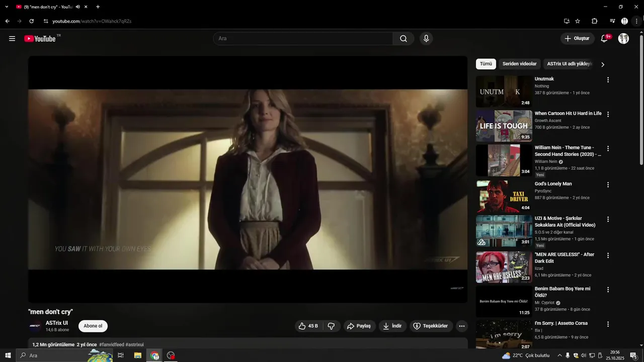Click the address bar URL
Screen dimensions: 644x362
[92, 21]
